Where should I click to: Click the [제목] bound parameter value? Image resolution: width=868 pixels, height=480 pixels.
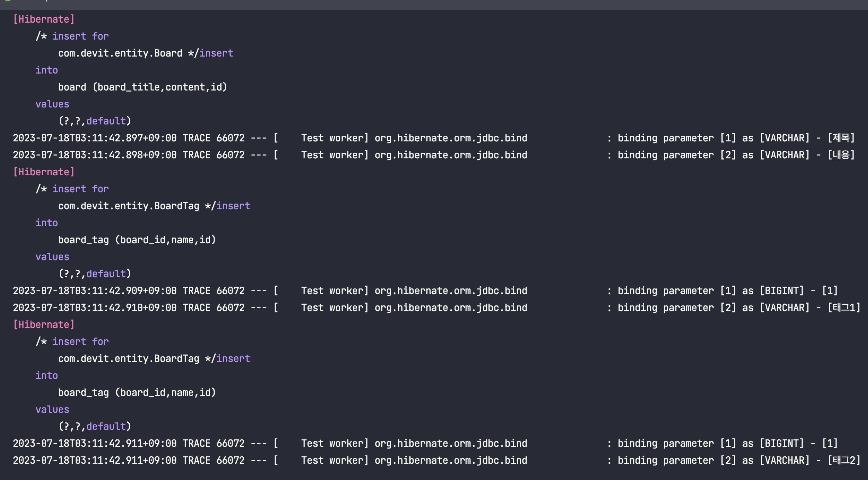pyautogui.click(x=841, y=138)
